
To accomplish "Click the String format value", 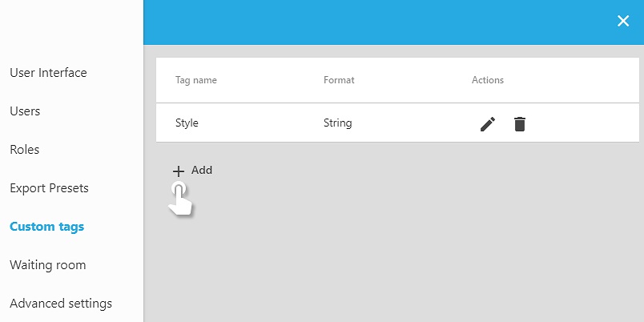I will point(337,123).
